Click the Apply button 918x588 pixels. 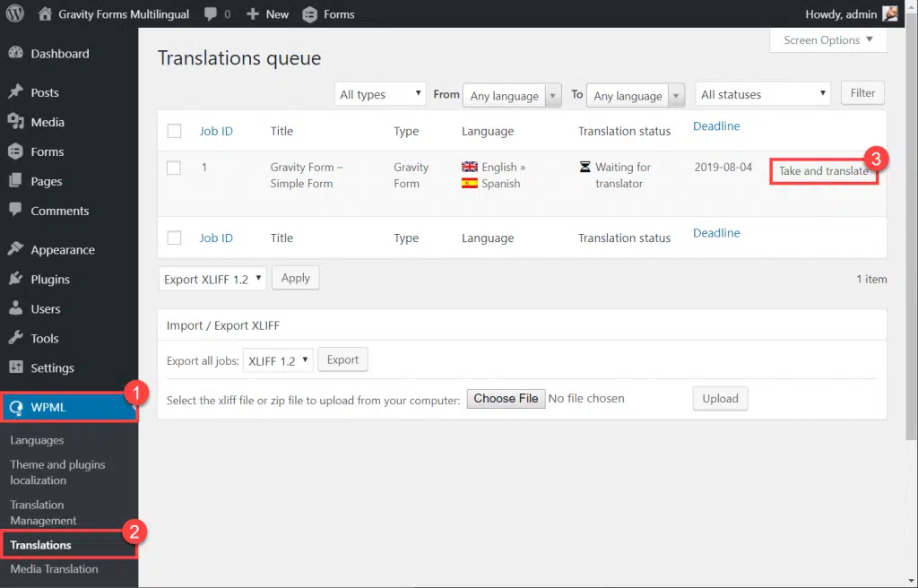coord(296,278)
